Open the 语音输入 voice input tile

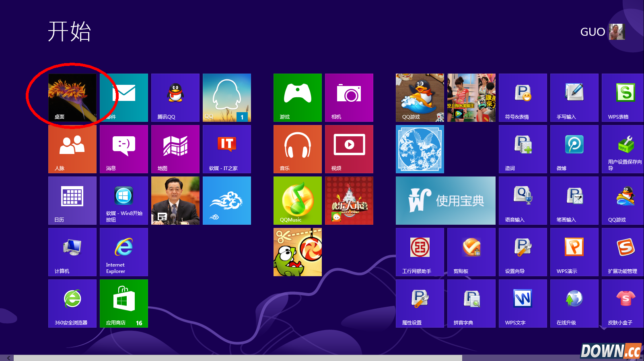point(523,201)
